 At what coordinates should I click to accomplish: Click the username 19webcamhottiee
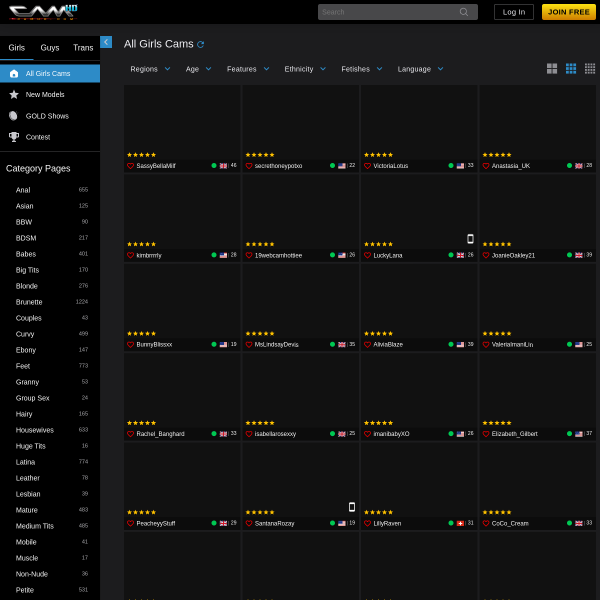(278, 255)
